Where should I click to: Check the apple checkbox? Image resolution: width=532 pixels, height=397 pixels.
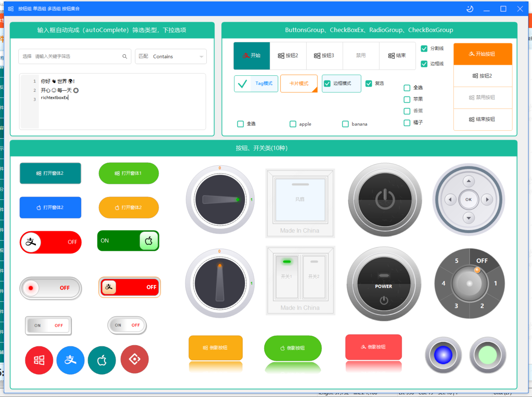tap(293, 124)
